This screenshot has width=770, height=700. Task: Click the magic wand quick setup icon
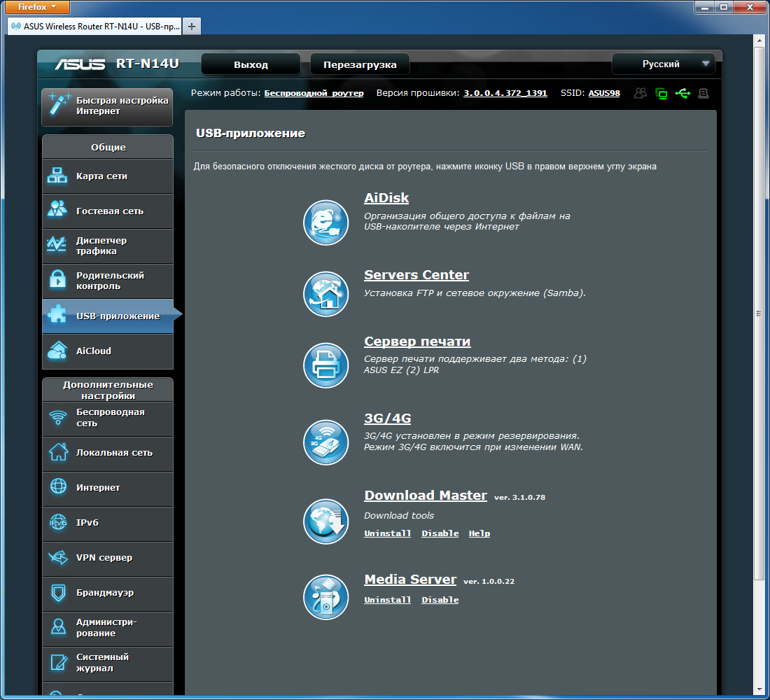[x=59, y=104]
